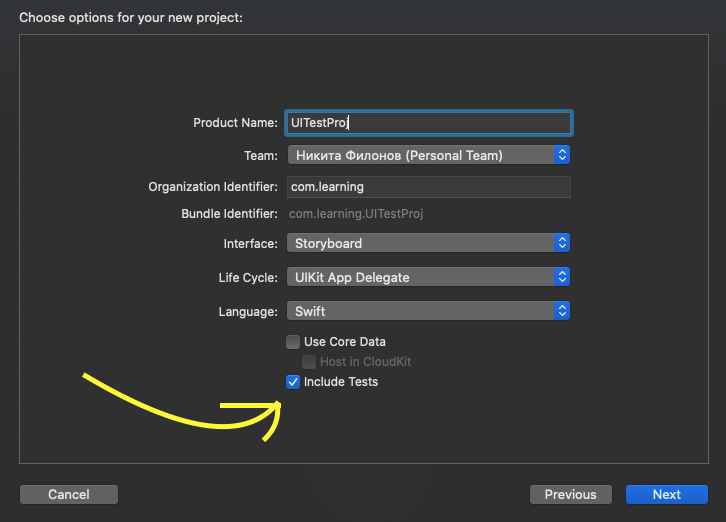The height and width of the screenshot is (522, 726).
Task: Open the Storyboard interface dropdown
Action: pos(422,243)
